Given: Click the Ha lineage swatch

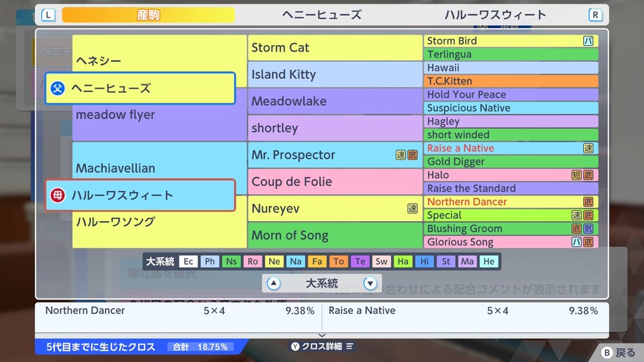Looking at the screenshot, I should pyautogui.click(x=403, y=261).
